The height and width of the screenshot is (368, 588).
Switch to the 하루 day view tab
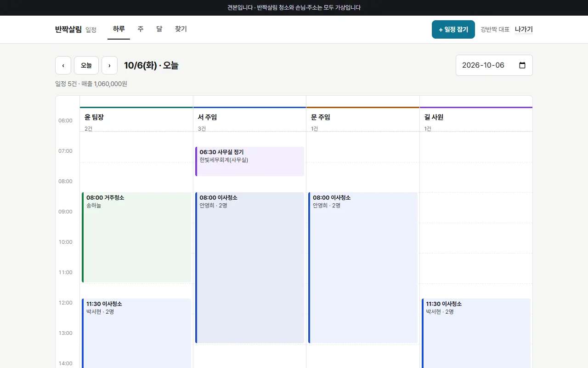[119, 29]
